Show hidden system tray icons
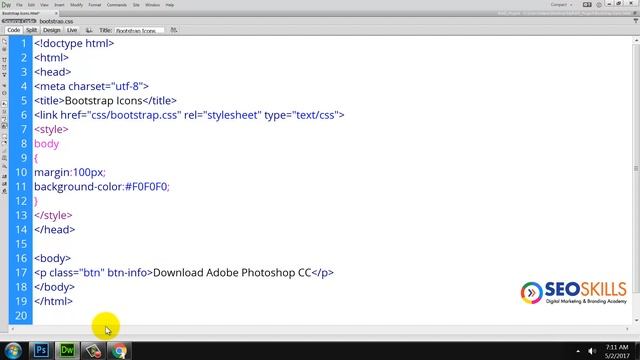 (578, 351)
